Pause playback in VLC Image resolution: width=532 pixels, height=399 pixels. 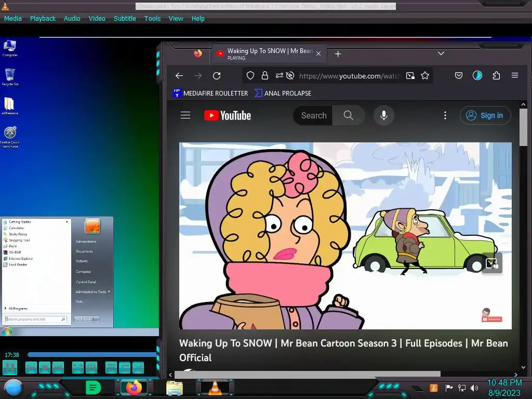[10, 367]
